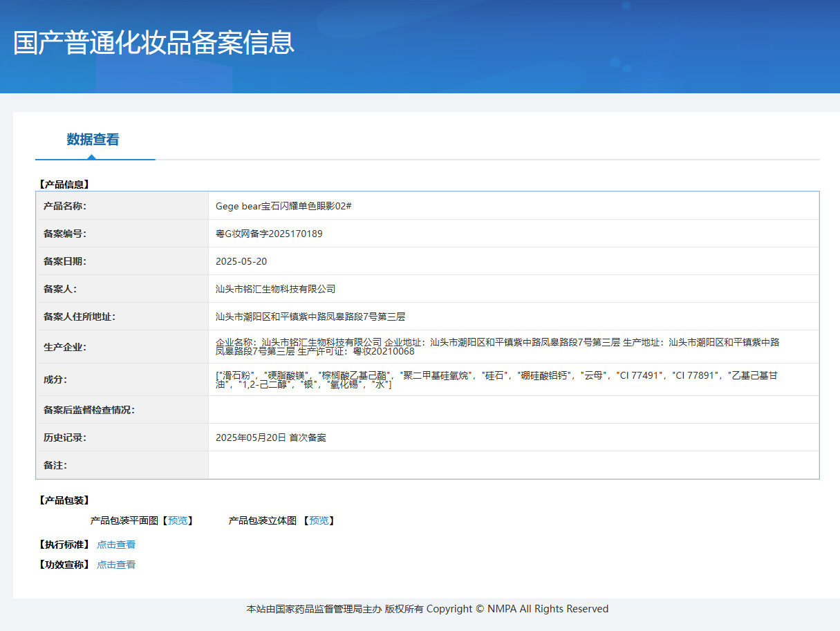The image size is (840, 631).
Task: Click 预览 link for 产品包装立体图
Action: 319,520
